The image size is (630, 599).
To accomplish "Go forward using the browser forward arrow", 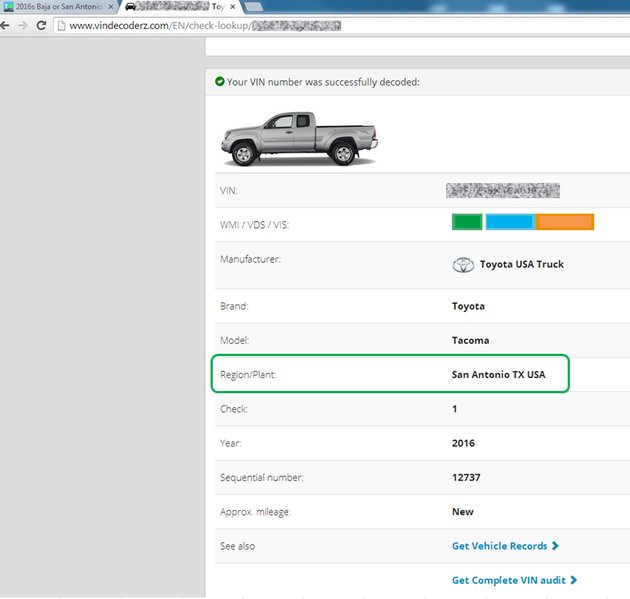I will click(23, 26).
